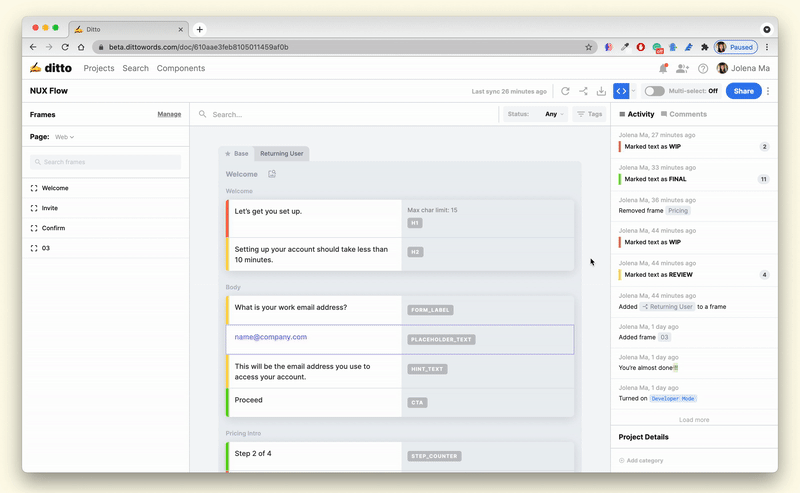Viewport: 800px width, 493px height.
Task: Click in the Search frames field
Action: [105, 162]
